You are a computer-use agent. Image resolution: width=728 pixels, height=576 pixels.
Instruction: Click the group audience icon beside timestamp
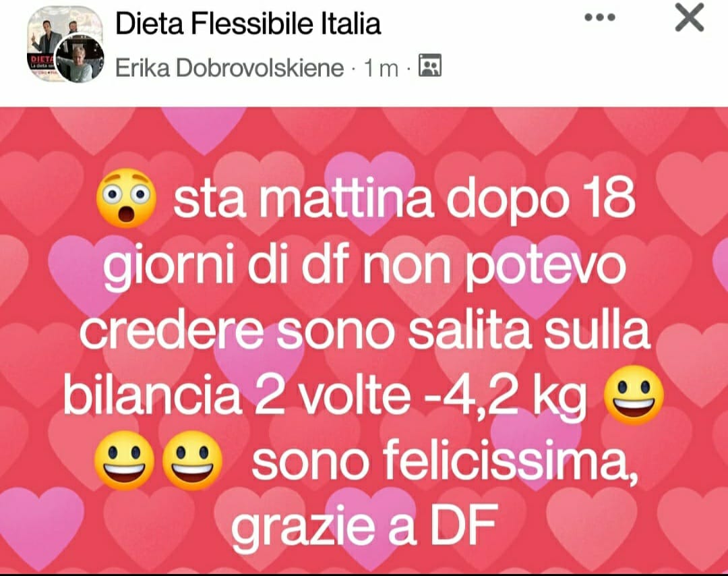pyautogui.click(x=430, y=65)
